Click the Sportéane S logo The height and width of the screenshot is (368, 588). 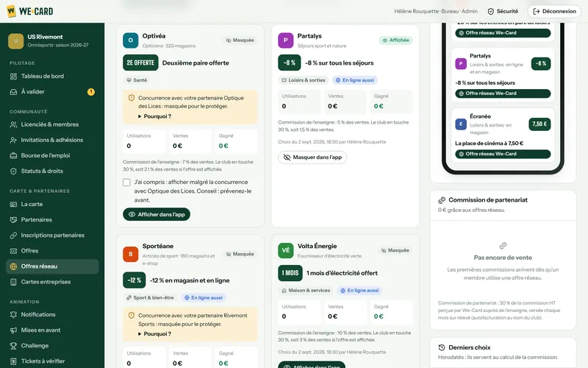point(131,254)
